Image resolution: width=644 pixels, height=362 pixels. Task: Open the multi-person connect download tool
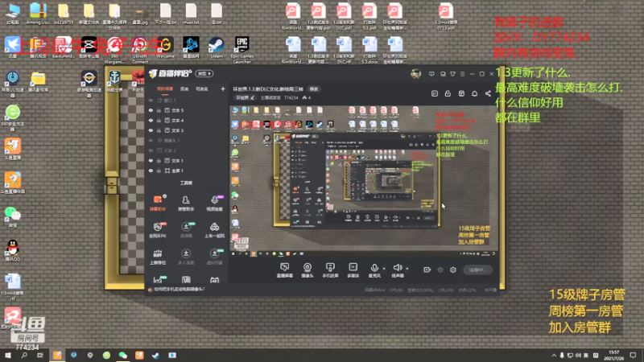[186, 257]
